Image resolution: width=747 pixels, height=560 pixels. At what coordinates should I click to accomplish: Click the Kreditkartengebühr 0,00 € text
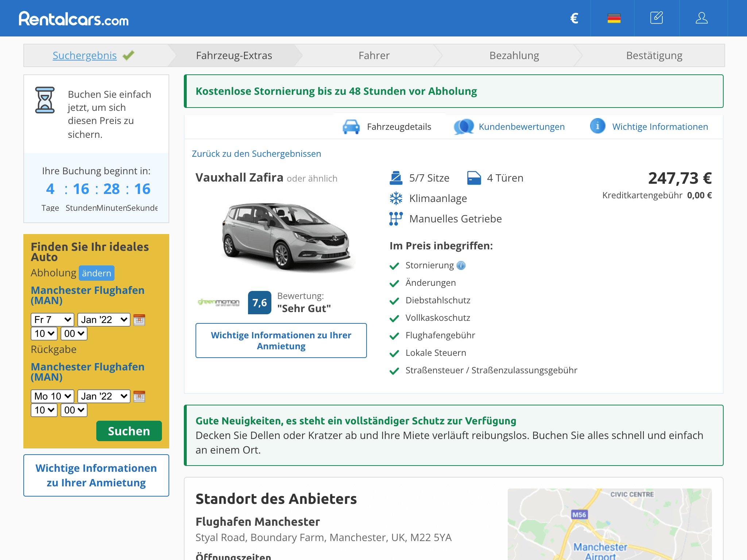657,195
